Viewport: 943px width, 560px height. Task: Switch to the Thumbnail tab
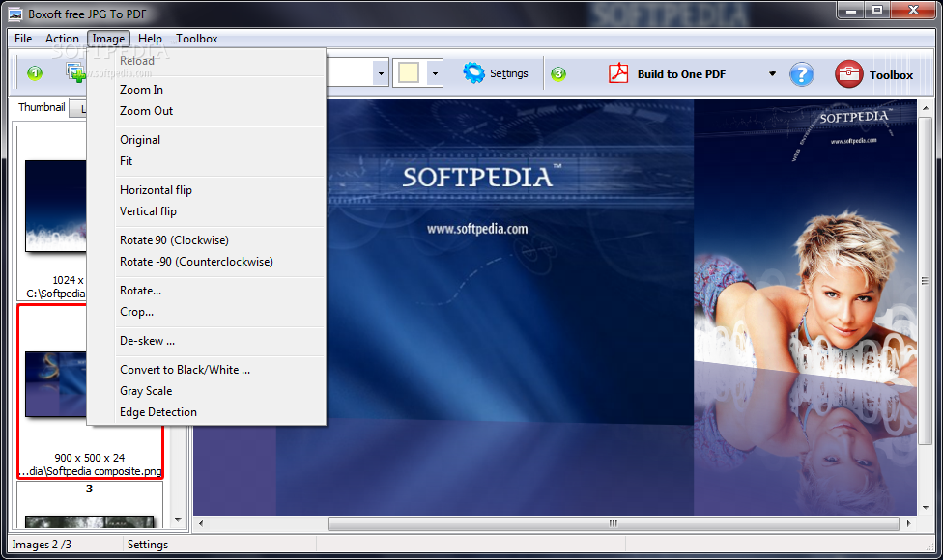click(x=42, y=107)
